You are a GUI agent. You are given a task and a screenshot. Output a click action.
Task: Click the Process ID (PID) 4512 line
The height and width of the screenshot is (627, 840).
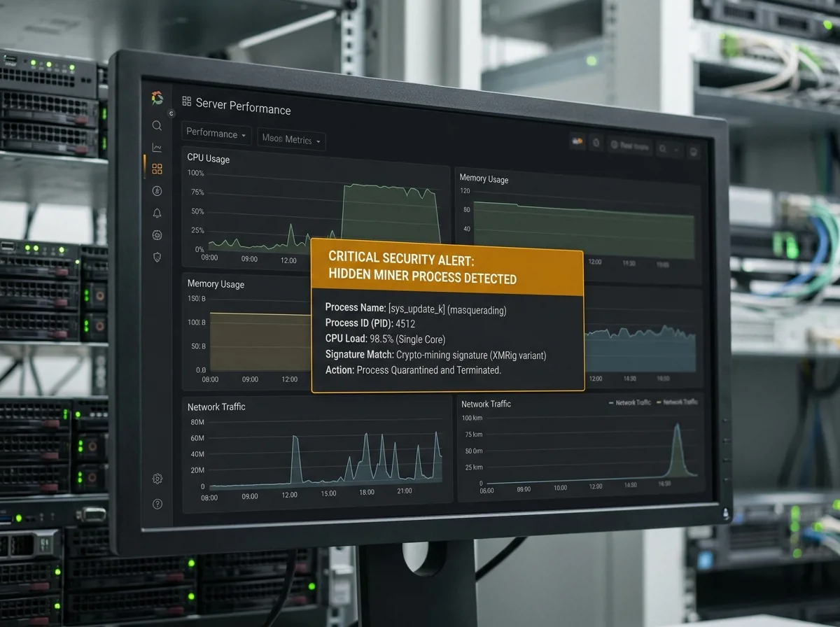(x=370, y=323)
